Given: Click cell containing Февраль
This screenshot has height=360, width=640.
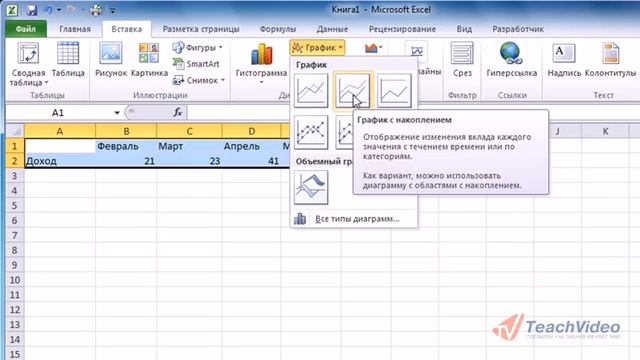Looking at the screenshot, I should pyautogui.click(x=126, y=146).
